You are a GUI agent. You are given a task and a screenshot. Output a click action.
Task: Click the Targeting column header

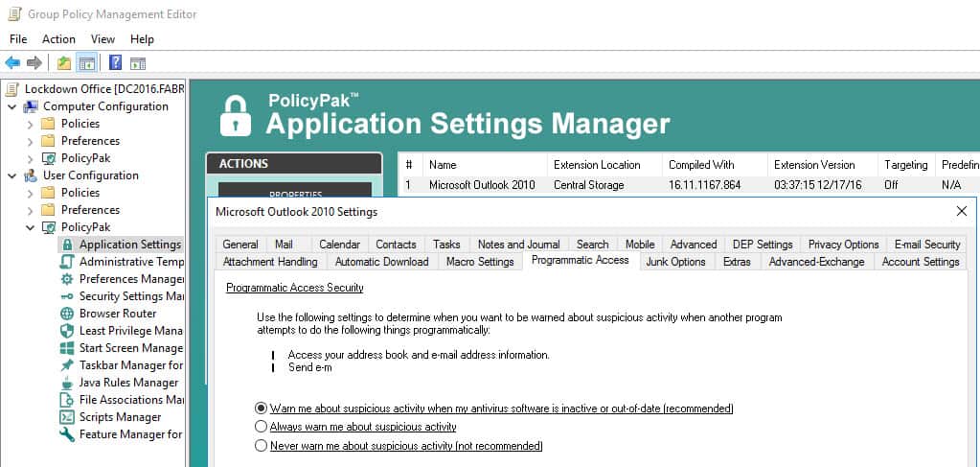tap(906, 165)
